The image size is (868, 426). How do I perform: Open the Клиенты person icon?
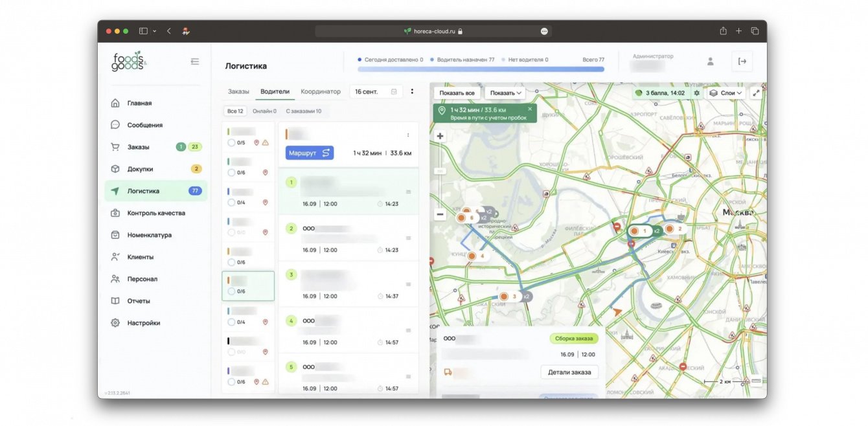coord(115,257)
